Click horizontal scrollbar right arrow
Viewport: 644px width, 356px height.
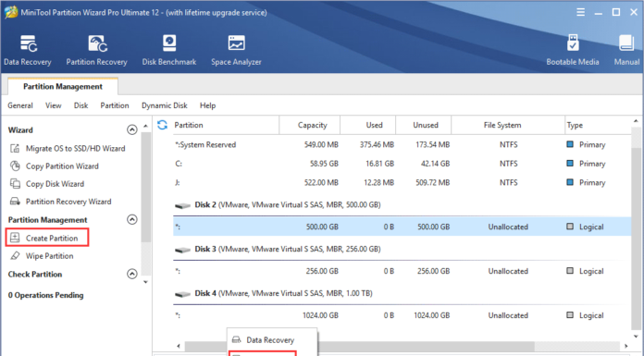click(626, 346)
